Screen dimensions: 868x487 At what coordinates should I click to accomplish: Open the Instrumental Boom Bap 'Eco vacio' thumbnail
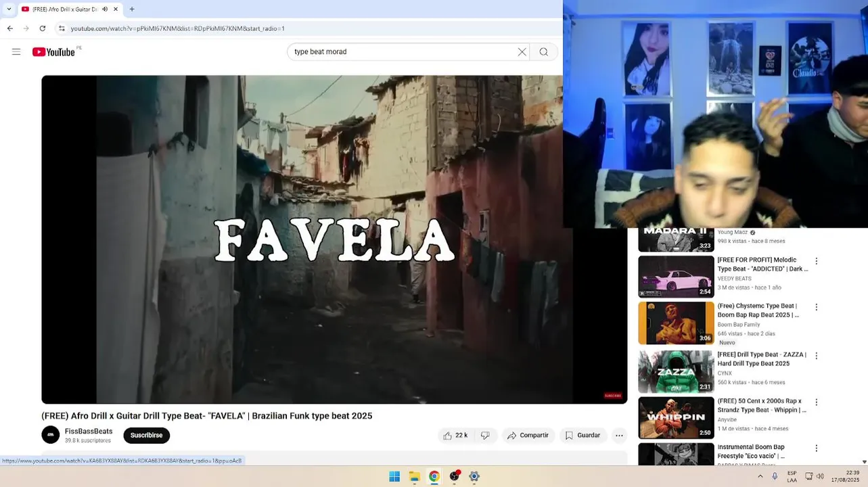click(x=676, y=454)
